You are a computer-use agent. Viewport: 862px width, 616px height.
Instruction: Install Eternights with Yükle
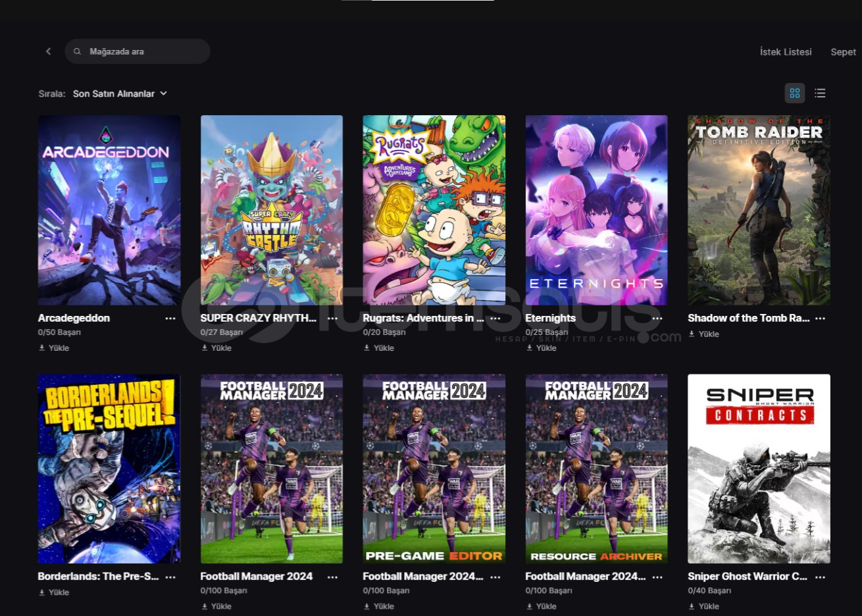click(x=542, y=348)
